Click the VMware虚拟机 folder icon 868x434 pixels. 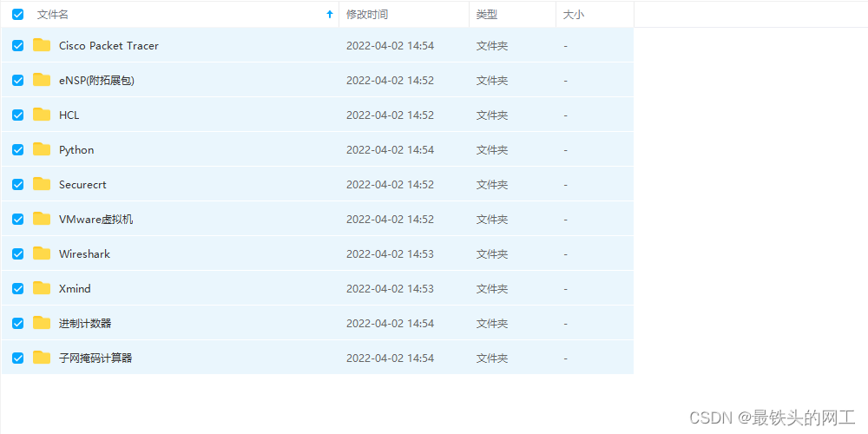click(x=42, y=219)
